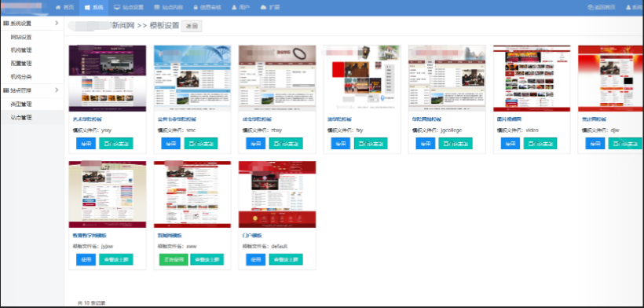The width and height of the screenshot is (644, 308).
Task: Open the 系统 tab with the Windows icon
Action: point(93,7)
